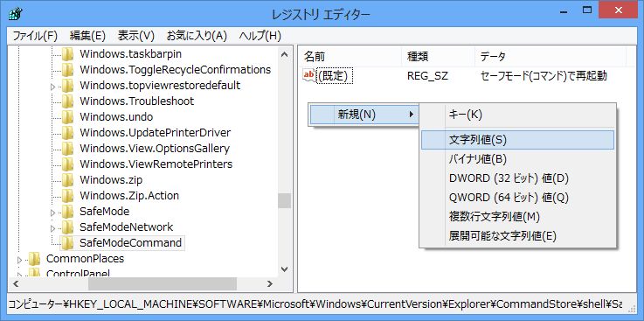Open the 新規(N) submenu arrow
The image size is (644, 321).
click(x=411, y=115)
